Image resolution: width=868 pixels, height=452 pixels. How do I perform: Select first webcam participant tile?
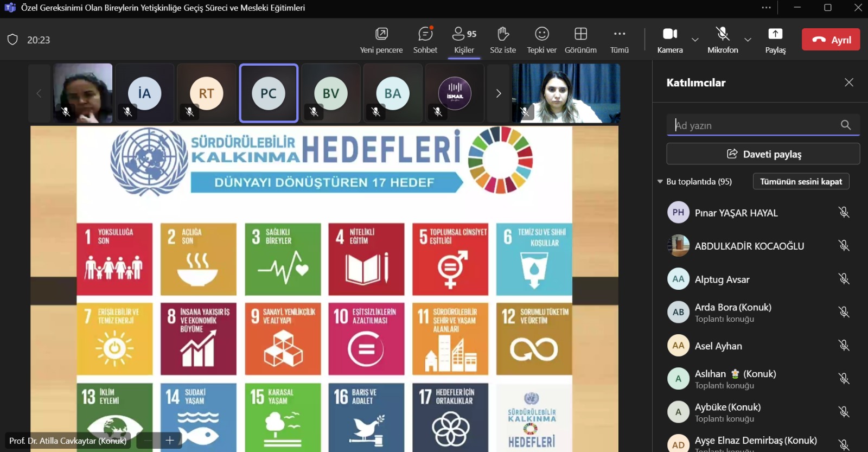pos(82,93)
